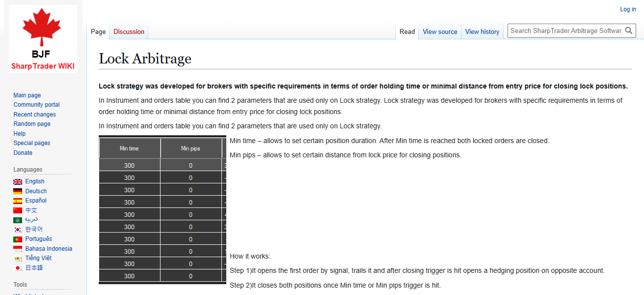Viewport: 644px width, 295px height.
Task: Select the 中文 Chinese flag icon
Action: 17,210
